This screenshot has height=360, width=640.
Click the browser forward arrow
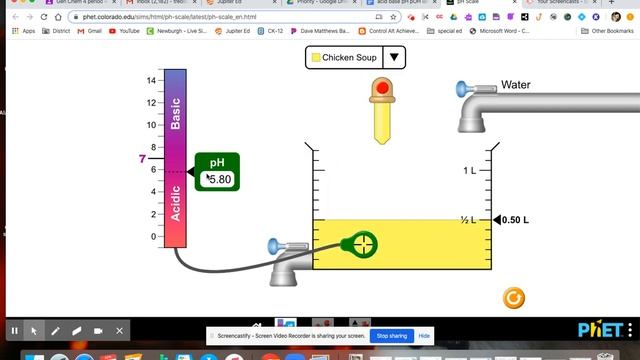pyautogui.click(x=30, y=17)
